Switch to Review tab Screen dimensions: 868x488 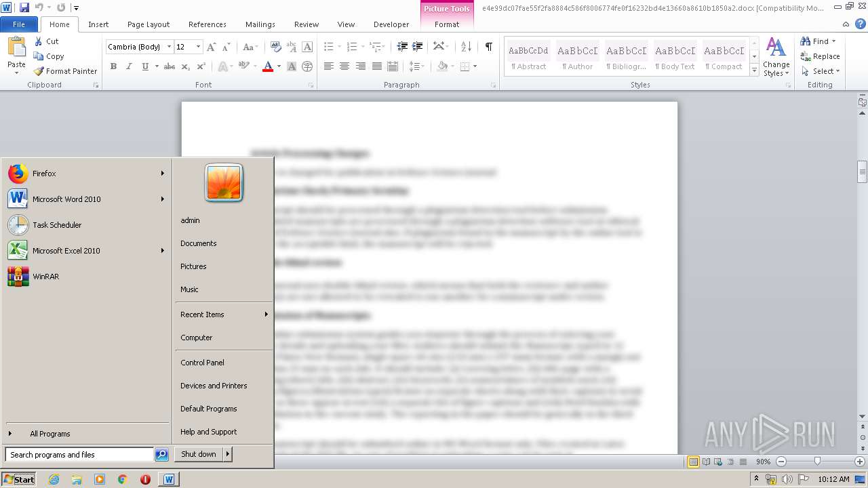coord(307,24)
